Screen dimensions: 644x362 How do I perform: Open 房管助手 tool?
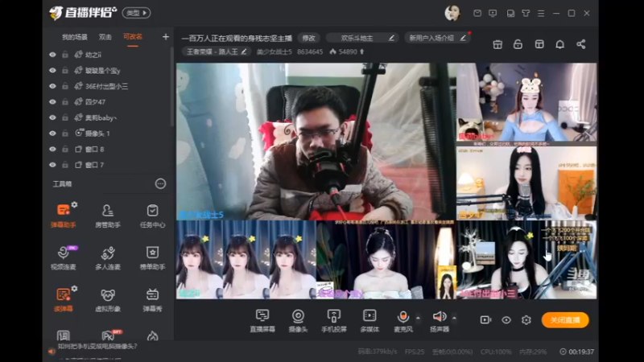108,216
